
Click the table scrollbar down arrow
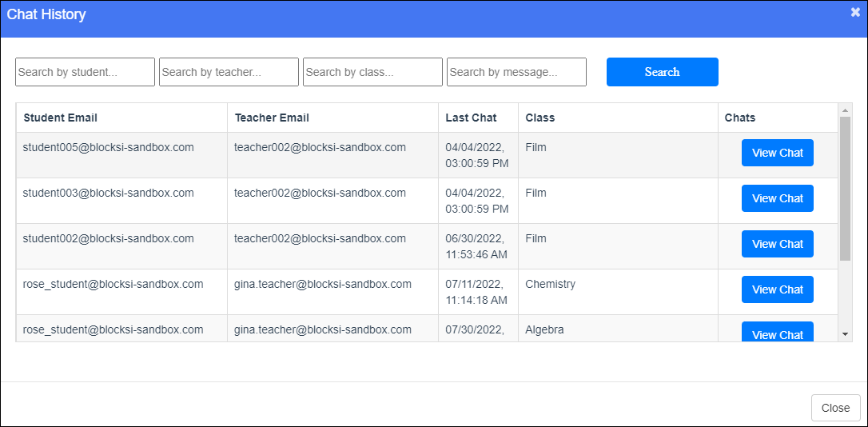tap(846, 334)
